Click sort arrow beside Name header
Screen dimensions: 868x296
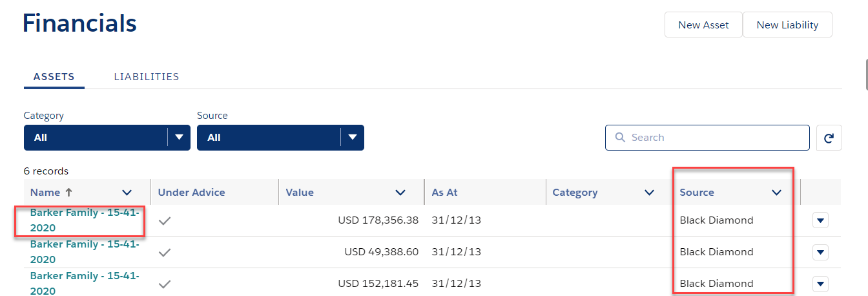pos(67,192)
